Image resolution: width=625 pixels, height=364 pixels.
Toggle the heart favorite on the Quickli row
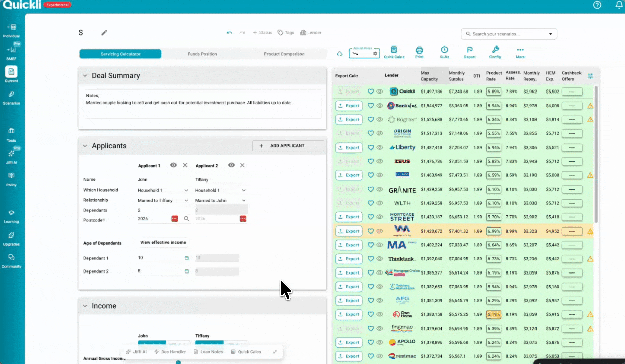coord(371,92)
